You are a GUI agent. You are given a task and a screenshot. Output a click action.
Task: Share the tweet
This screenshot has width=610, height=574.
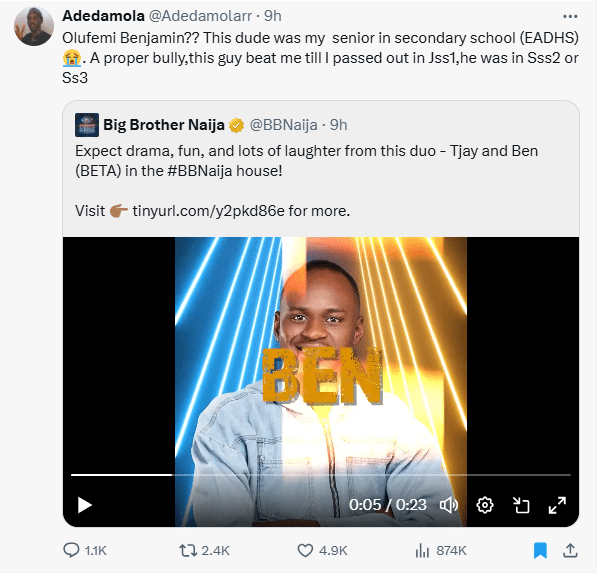click(570, 550)
